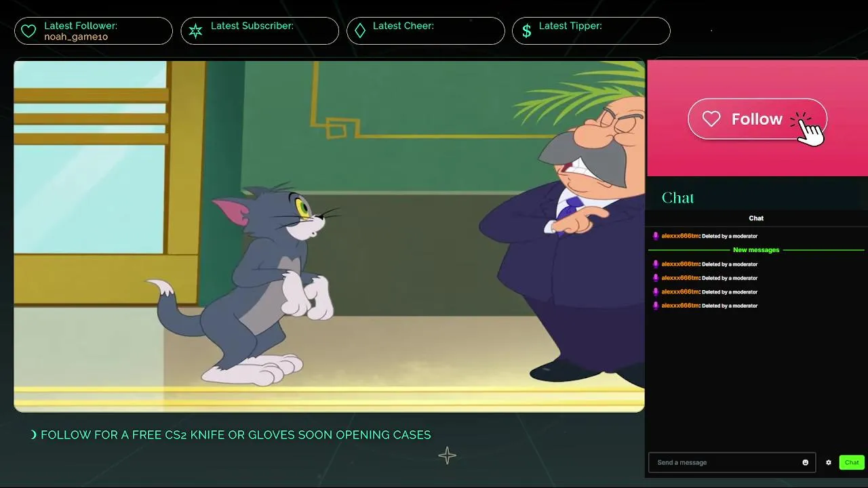Select follower name noah_game10
The width and height of the screenshot is (868, 488).
(x=76, y=37)
